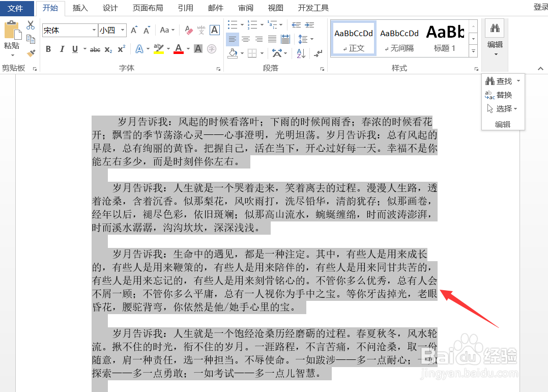Screen dimensions: 548x392
Task: Switch to the 设计 tab
Action: tap(110, 8)
